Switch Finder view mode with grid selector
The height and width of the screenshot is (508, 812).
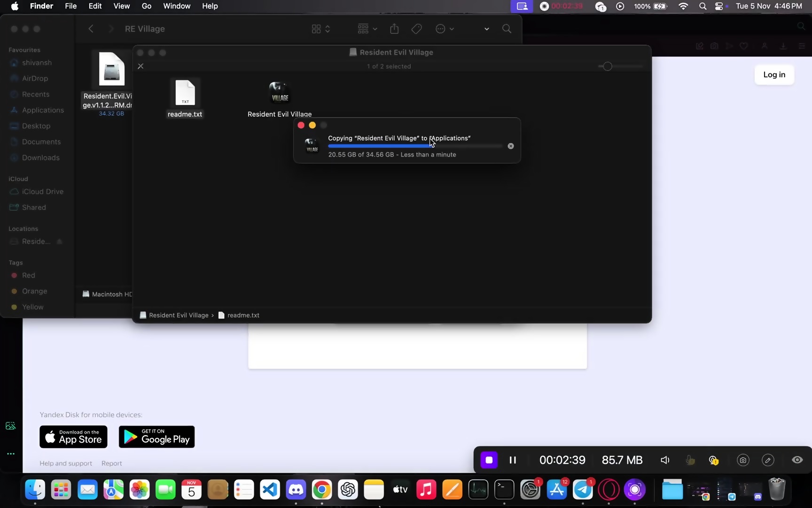[x=320, y=29]
